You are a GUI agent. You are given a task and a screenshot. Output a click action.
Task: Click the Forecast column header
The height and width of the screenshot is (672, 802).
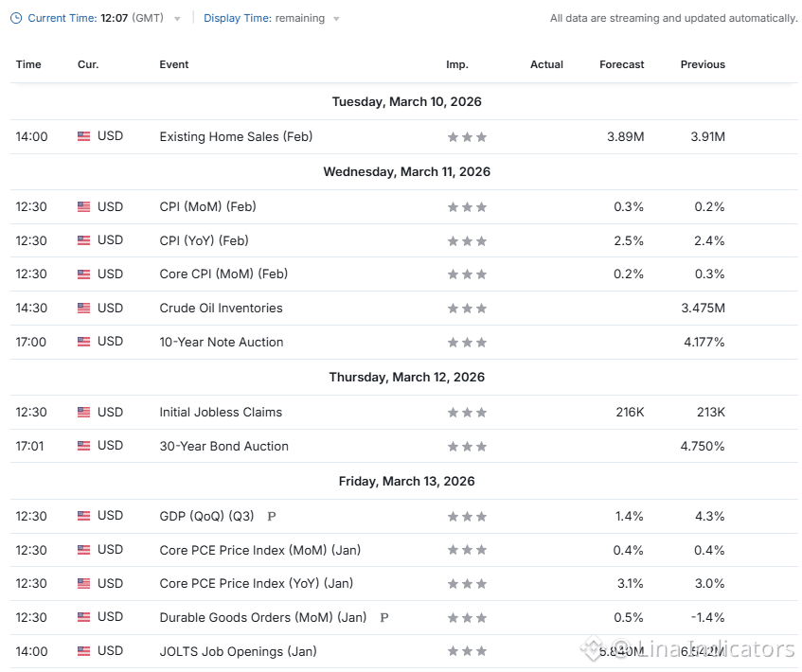coord(622,64)
